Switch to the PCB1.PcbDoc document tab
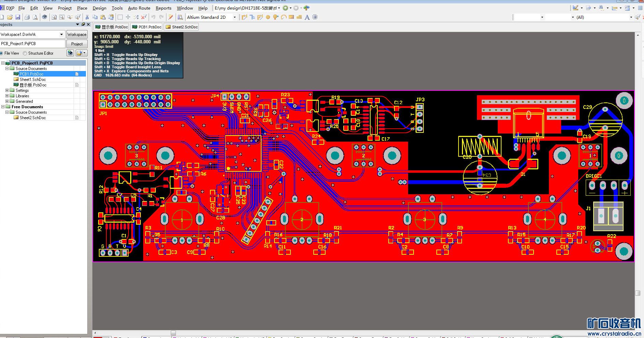The height and width of the screenshot is (338, 644). click(147, 27)
